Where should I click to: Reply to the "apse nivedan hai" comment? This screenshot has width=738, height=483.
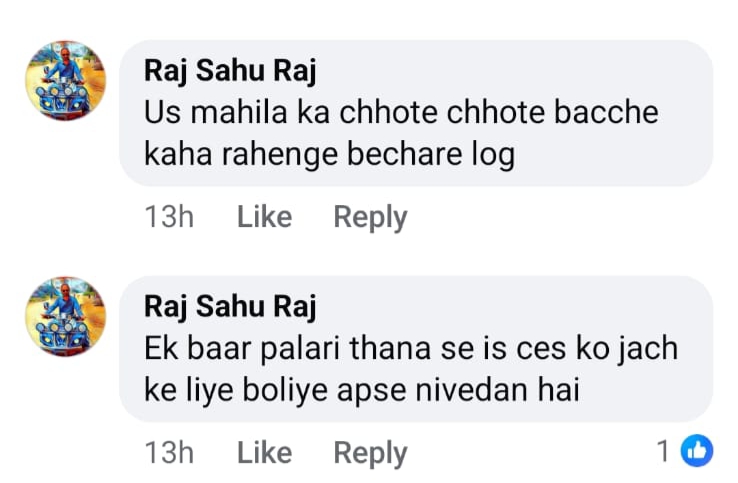370,453
